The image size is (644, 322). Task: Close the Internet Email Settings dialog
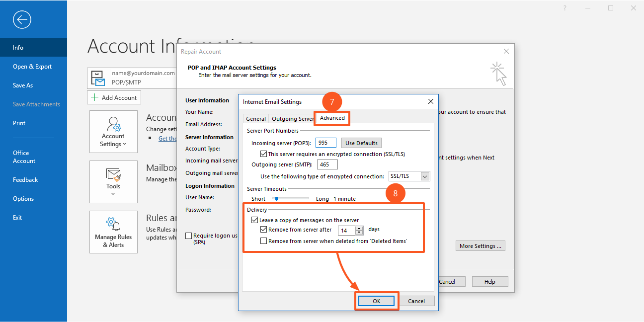431,101
